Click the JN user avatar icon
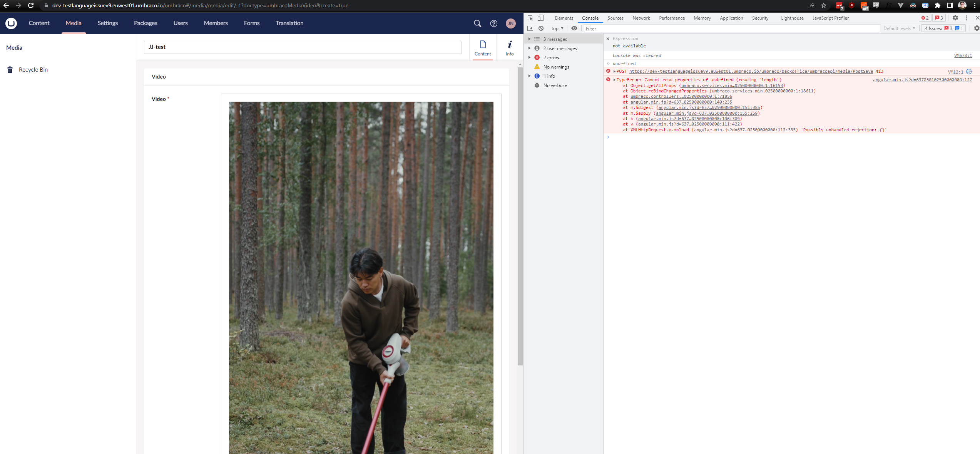This screenshot has width=980, height=454. (x=511, y=23)
